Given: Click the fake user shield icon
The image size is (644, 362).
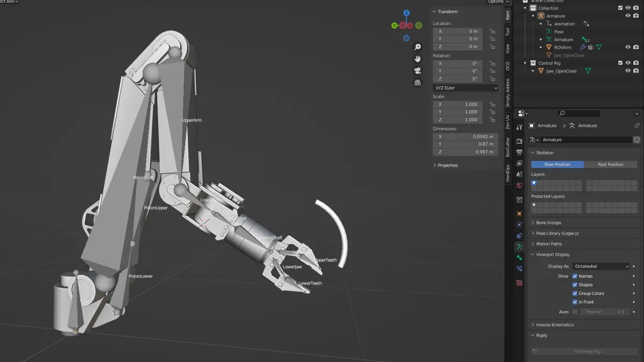Looking at the screenshot, I should pyautogui.click(x=636, y=139).
